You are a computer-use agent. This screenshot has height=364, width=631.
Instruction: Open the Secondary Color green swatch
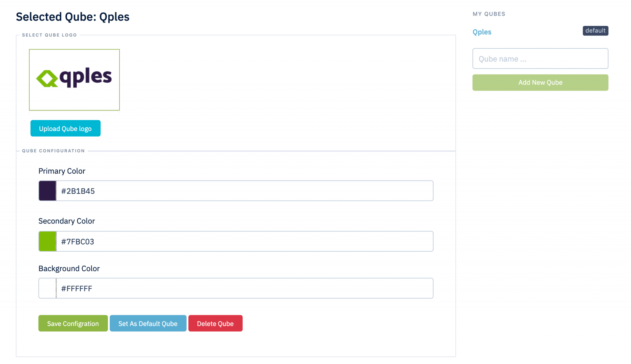(x=47, y=241)
